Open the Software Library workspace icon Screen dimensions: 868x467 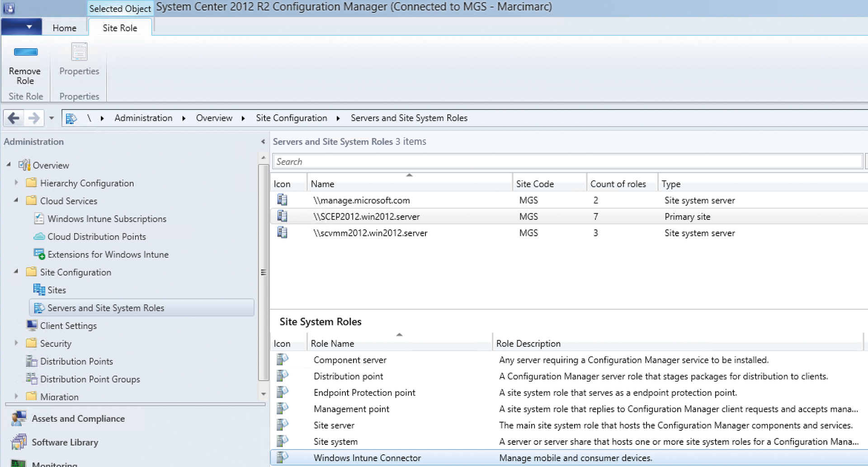pyautogui.click(x=19, y=442)
